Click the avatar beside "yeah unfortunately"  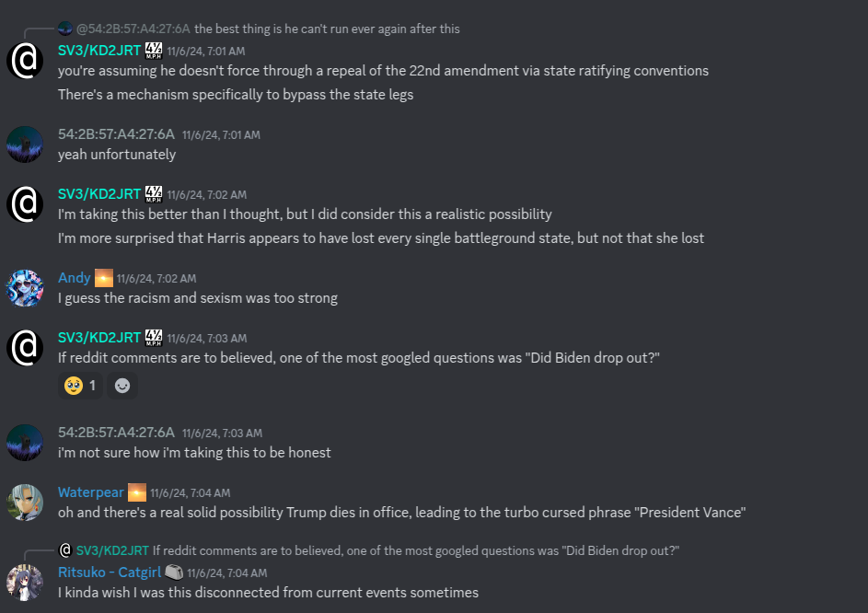25,145
